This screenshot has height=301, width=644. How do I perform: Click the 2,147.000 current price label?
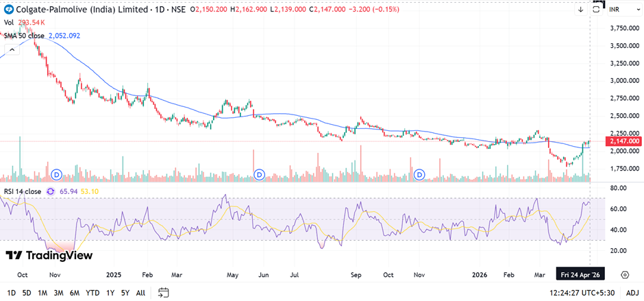[x=623, y=141]
